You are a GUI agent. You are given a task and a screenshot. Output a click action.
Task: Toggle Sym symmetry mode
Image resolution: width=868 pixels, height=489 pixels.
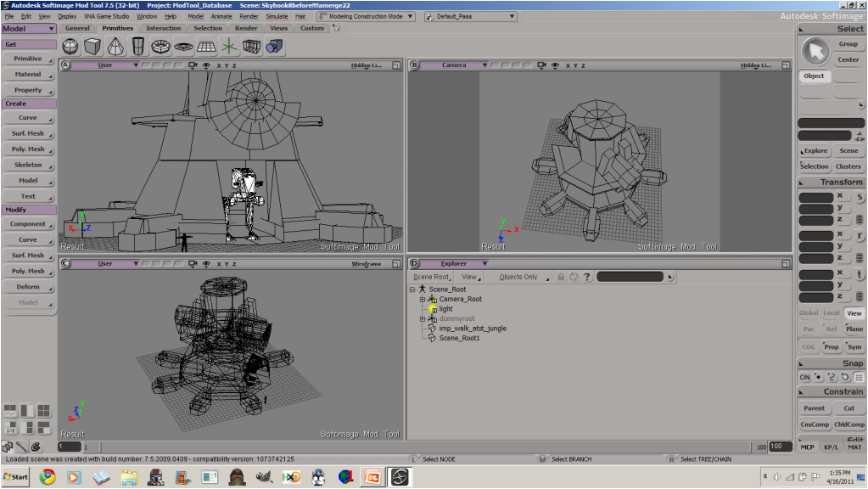tap(854, 347)
